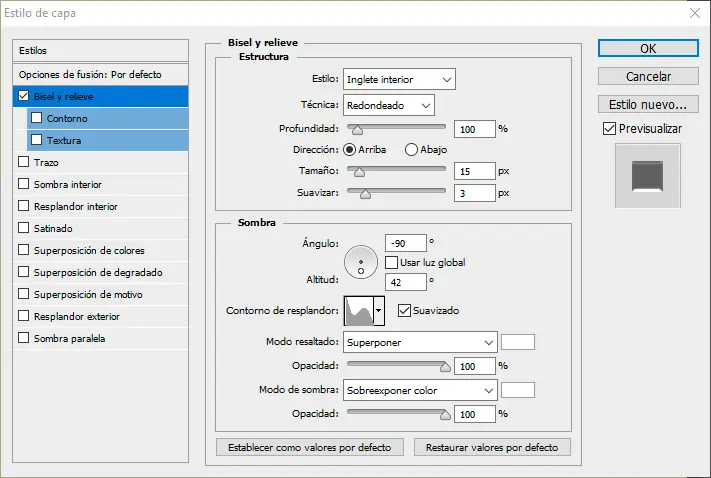Click the Tamaño pixel value field
Image resolution: width=711 pixels, height=478 pixels.
475,171
